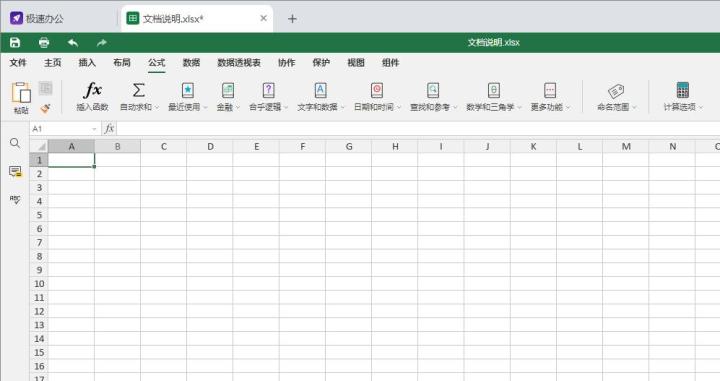Click the spell check icon in the sidebar
The image size is (720, 381).
tap(15, 200)
